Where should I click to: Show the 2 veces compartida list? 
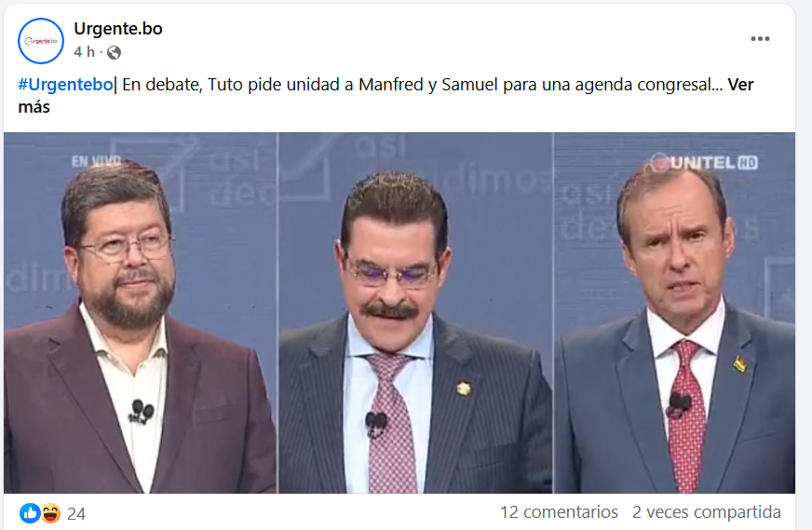click(707, 512)
